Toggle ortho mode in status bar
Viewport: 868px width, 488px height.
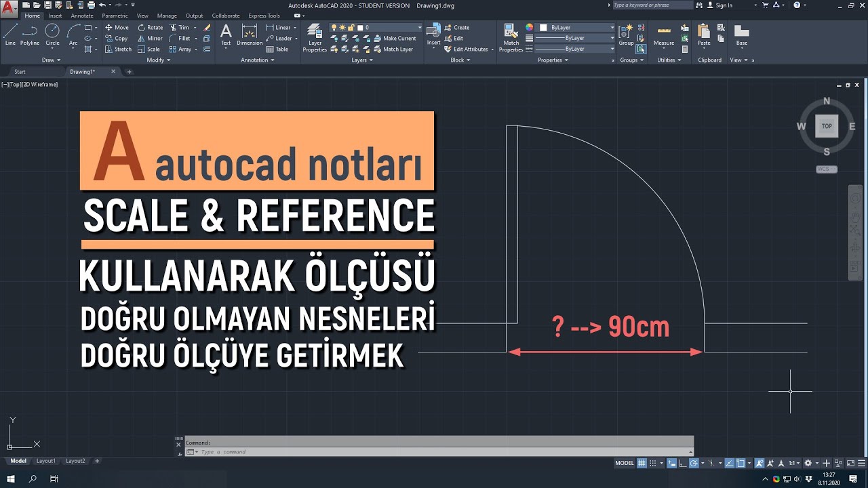click(682, 463)
